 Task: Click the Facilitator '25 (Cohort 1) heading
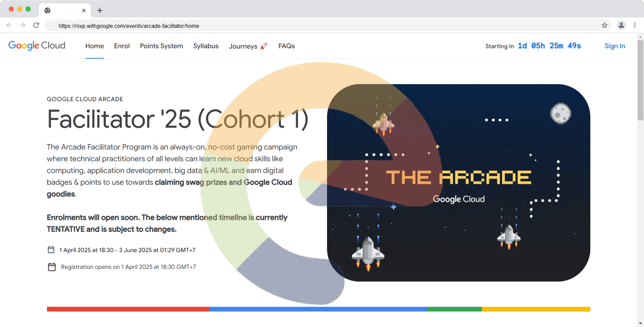click(x=178, y=119)
